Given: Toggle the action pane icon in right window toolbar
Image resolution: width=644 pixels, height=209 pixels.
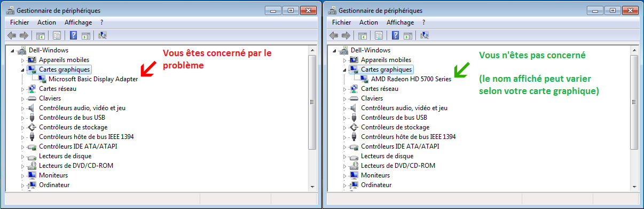Looking at the screenshot, I should point(407,35).
